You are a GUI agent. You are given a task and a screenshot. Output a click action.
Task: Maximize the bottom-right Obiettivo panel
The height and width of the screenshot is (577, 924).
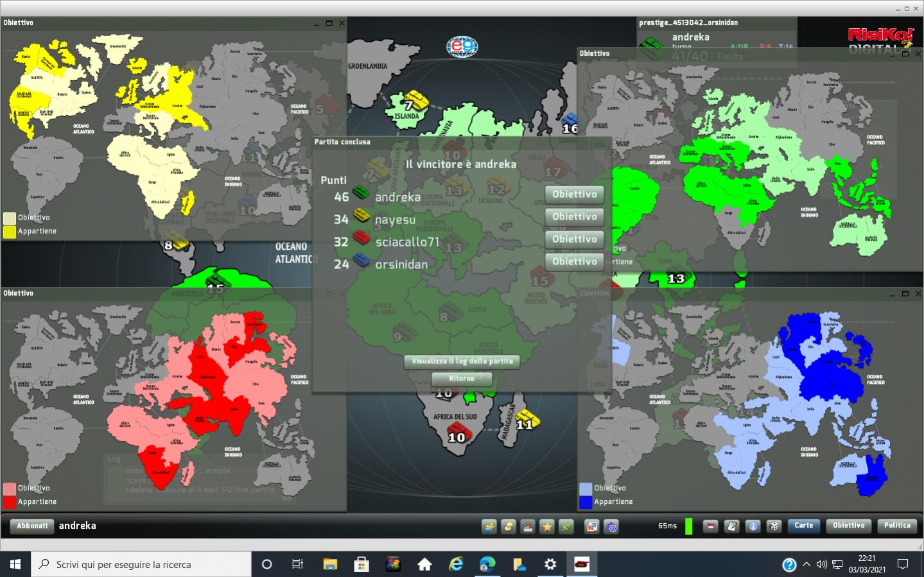click(905, 294)
